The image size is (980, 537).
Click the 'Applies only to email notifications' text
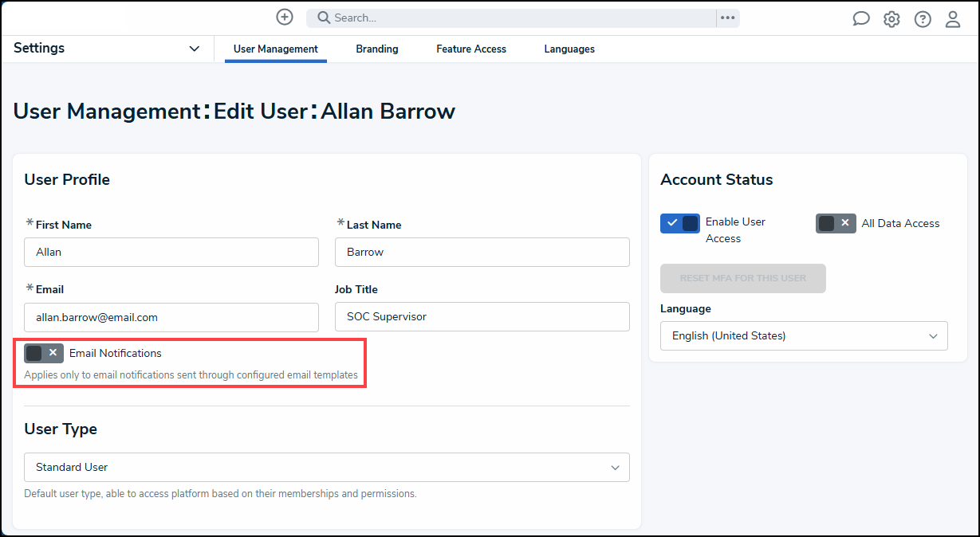(x=191, y=375)
